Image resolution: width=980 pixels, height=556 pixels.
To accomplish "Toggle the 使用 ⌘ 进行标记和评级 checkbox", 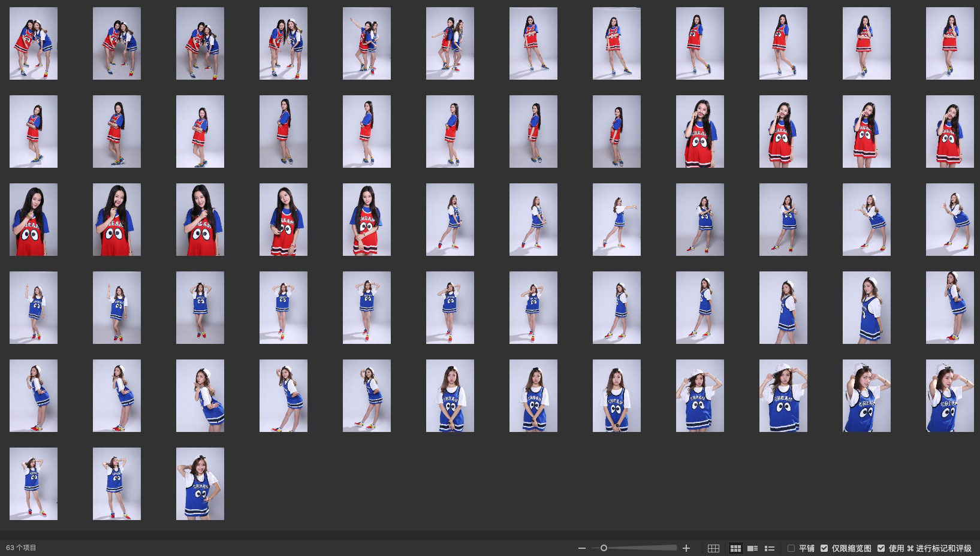I will click(x=881, y=548).
